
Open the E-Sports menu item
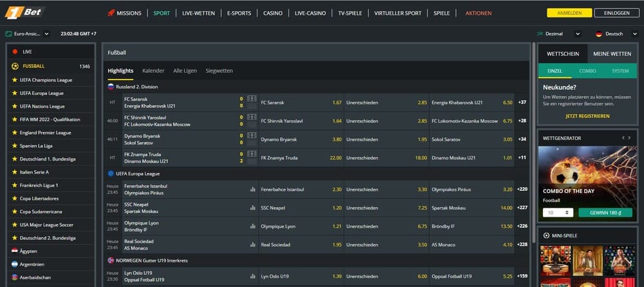(239, 13)
